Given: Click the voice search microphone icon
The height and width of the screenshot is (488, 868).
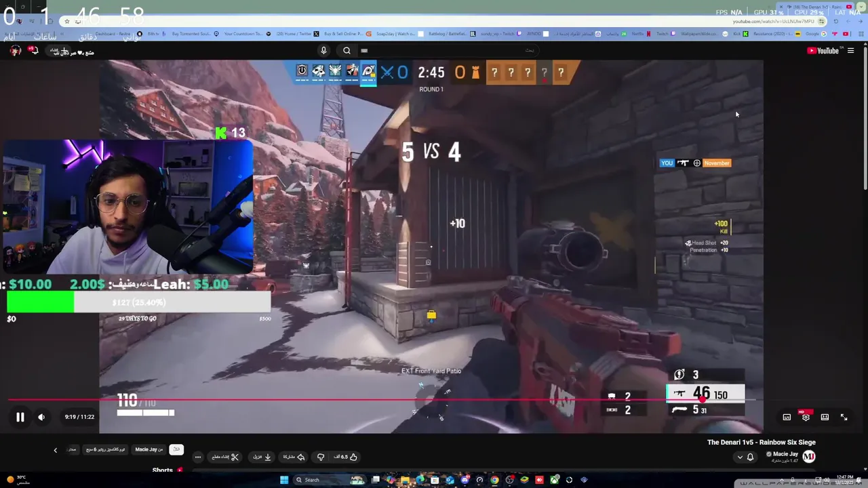Looking at the screenshot, I should click(323, 50).
